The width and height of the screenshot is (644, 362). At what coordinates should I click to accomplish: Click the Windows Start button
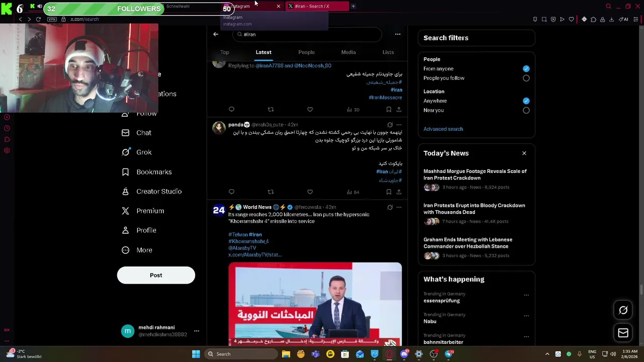(x=196, y=354)
